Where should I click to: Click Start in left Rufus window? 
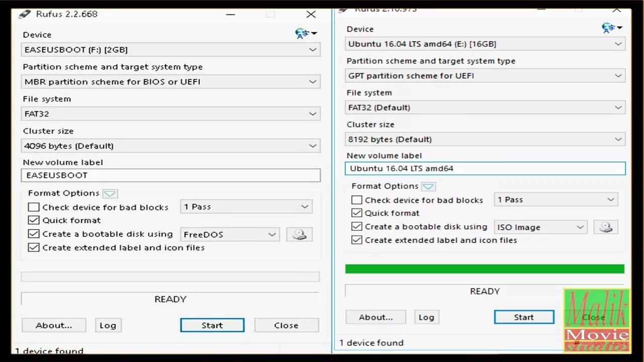point(212,325)
